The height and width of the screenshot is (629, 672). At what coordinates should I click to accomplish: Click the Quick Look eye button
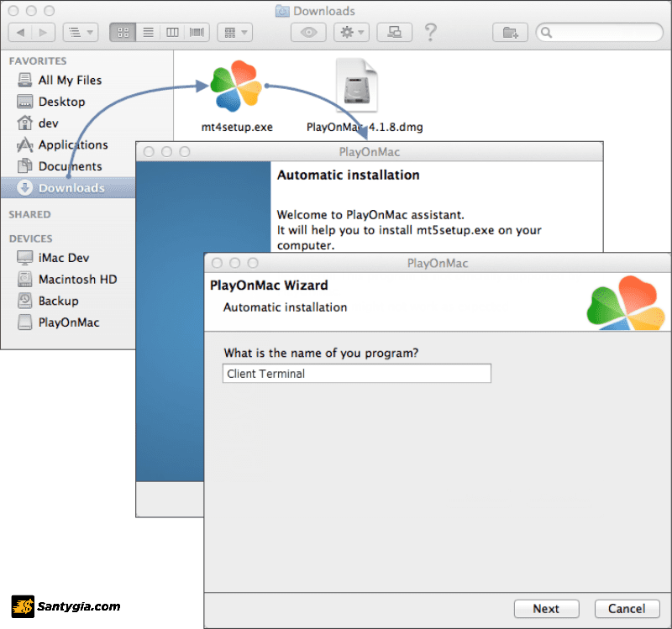click(308, 33)
